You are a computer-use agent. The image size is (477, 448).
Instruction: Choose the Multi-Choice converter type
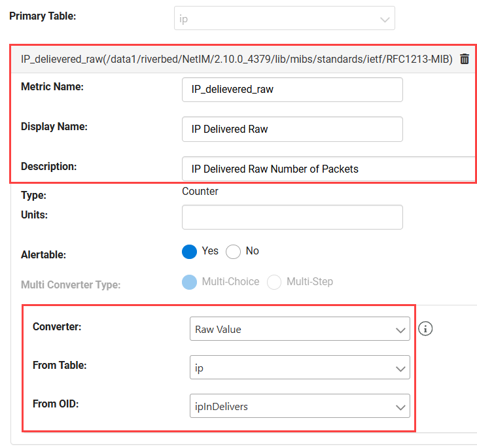coord(189,282)
